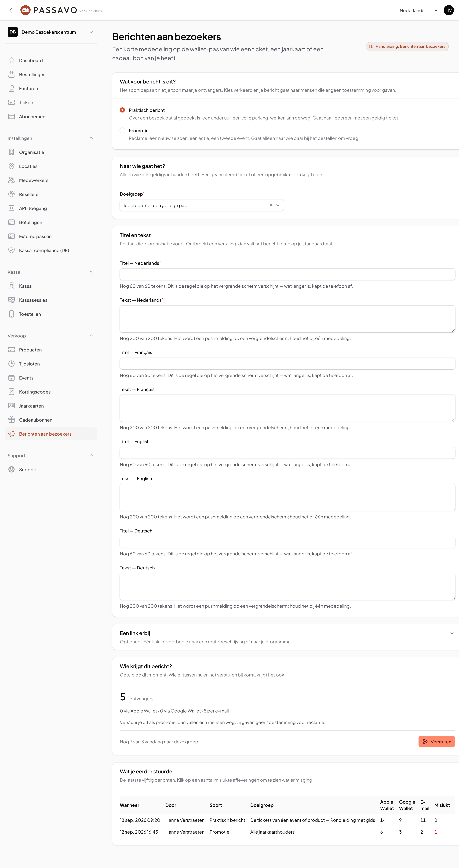Image resolution: width=459 pixels, height=868 pixels.
Task: Click the Titel — Nederlands input field
Action: 287,274
